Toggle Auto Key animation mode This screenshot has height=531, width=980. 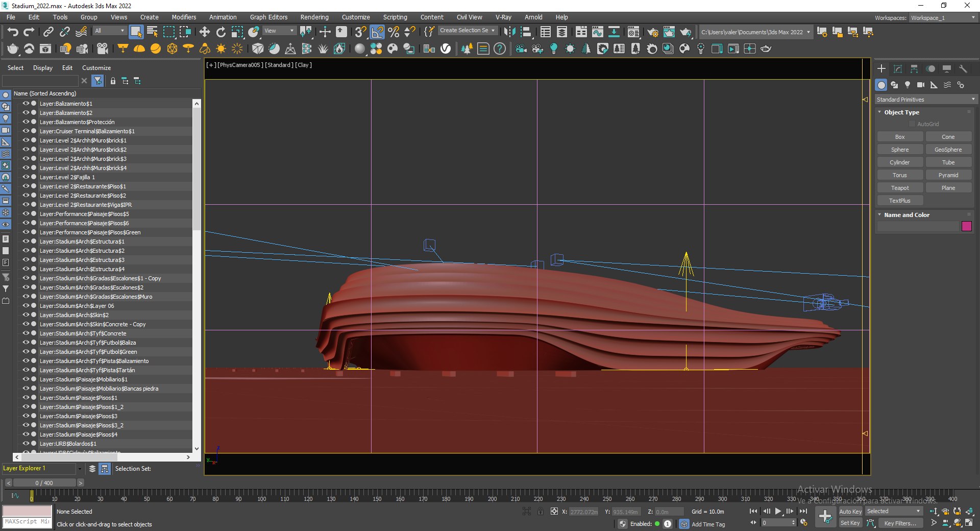click(850, 512)
